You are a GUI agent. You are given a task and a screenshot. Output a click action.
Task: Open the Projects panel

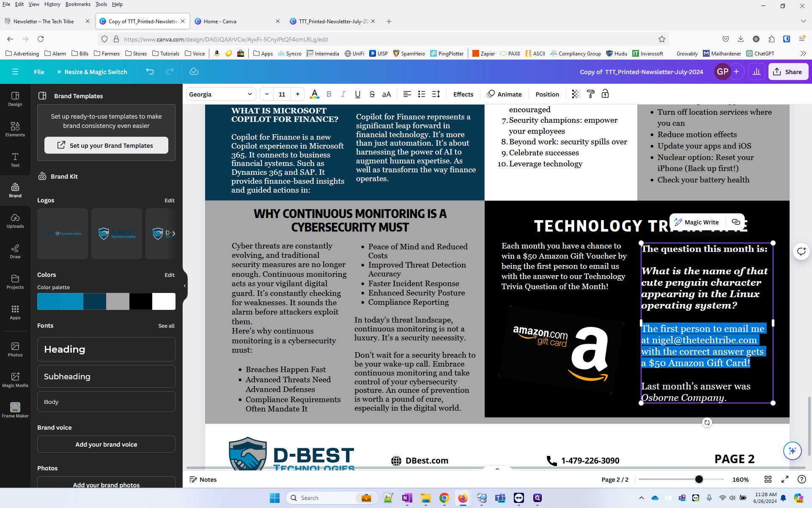(15, 282)
